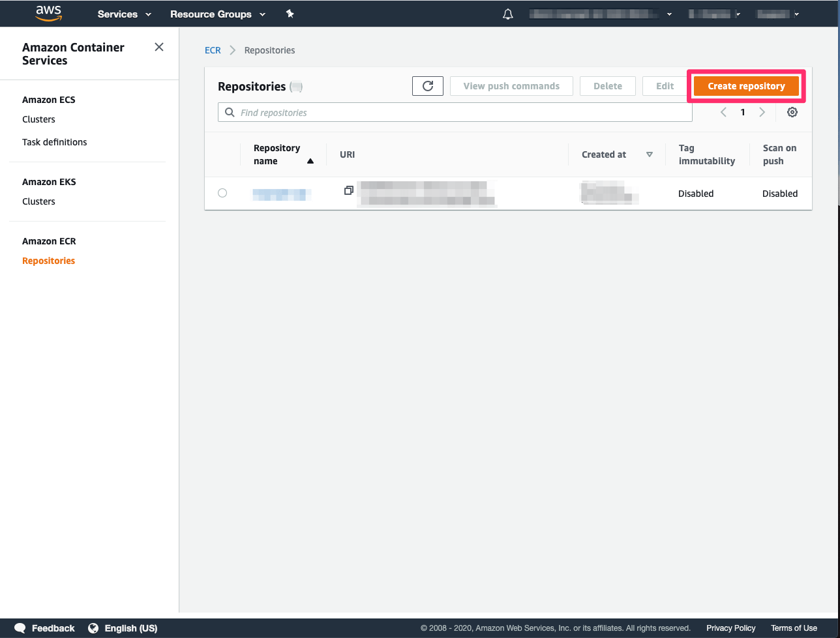Image resolution: width=840 pixels, height=638 pixels.
Task: Click the AWS home logo
Action: 48,13
